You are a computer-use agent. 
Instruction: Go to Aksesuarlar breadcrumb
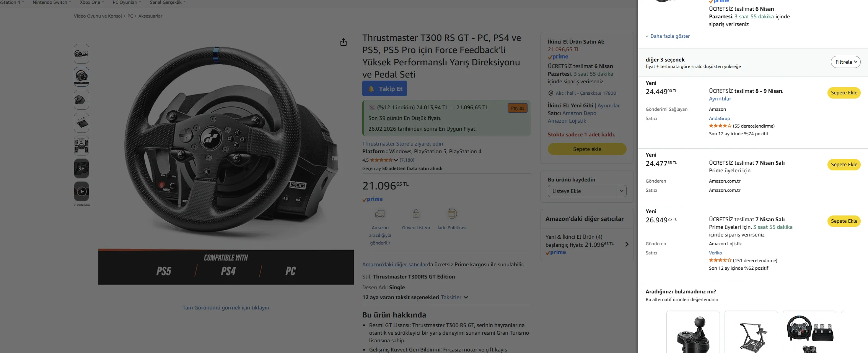pyautogui.click(x=150, y=16)
